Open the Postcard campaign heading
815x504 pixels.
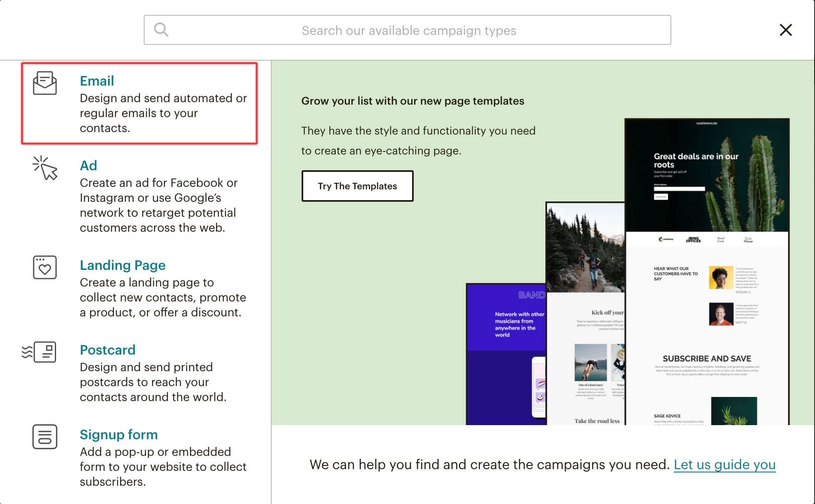pos(108,350)
